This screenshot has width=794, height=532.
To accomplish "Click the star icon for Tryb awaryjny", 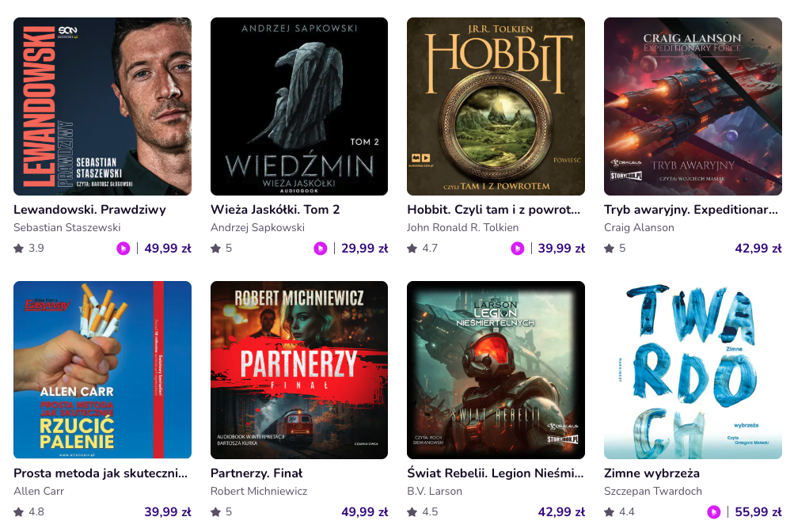I will click(x=610, y=249).
